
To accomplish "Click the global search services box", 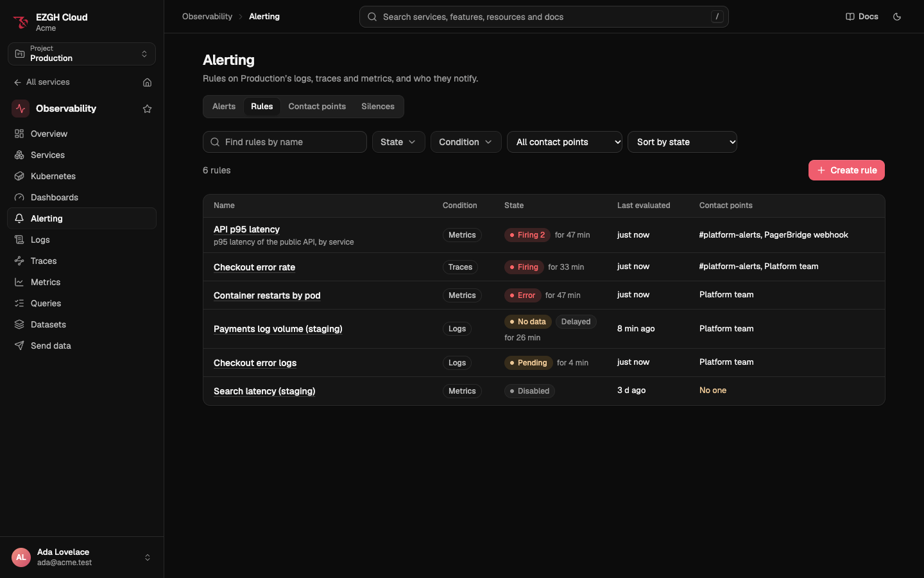I will (544, 17).
